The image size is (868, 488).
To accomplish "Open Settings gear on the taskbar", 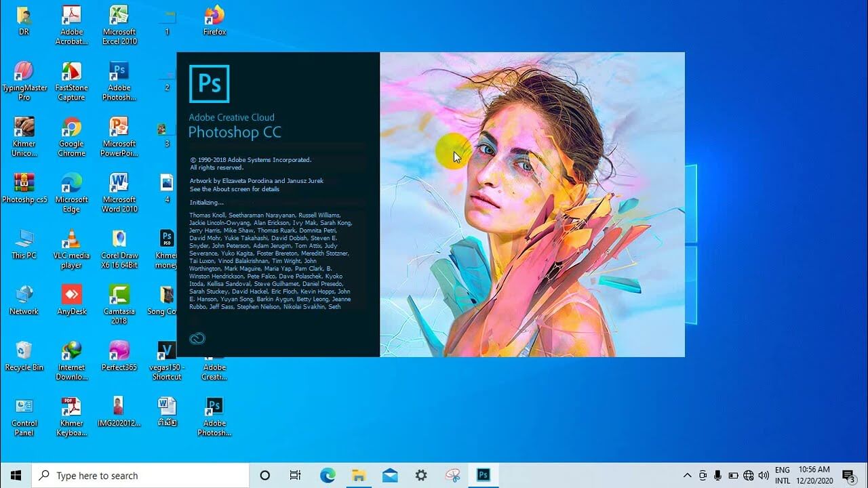I will (x=421, y=475).
